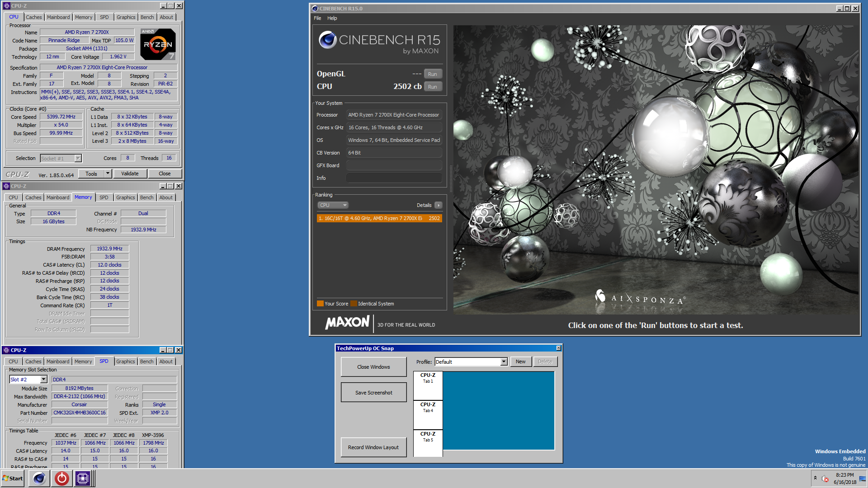Show hidden system tray icons
This screenshot has height=488, width=868.
(x=815, y=478)
